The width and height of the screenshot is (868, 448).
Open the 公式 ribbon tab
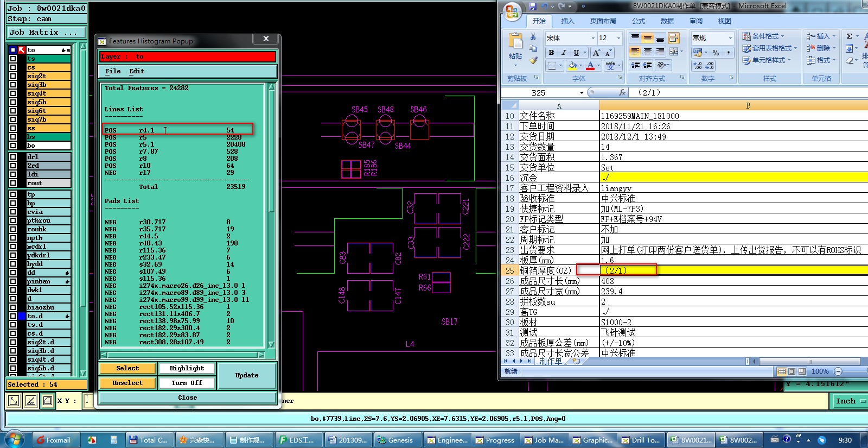pos(639,21)
